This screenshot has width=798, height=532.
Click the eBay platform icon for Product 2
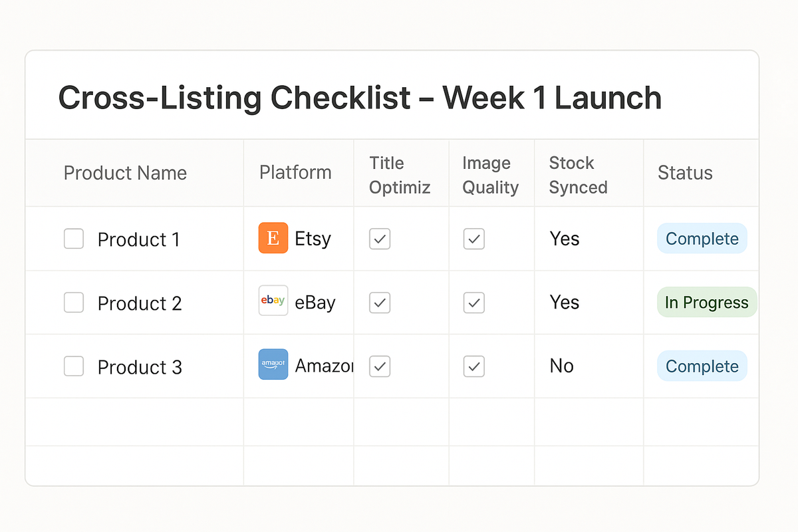[273, 302]
